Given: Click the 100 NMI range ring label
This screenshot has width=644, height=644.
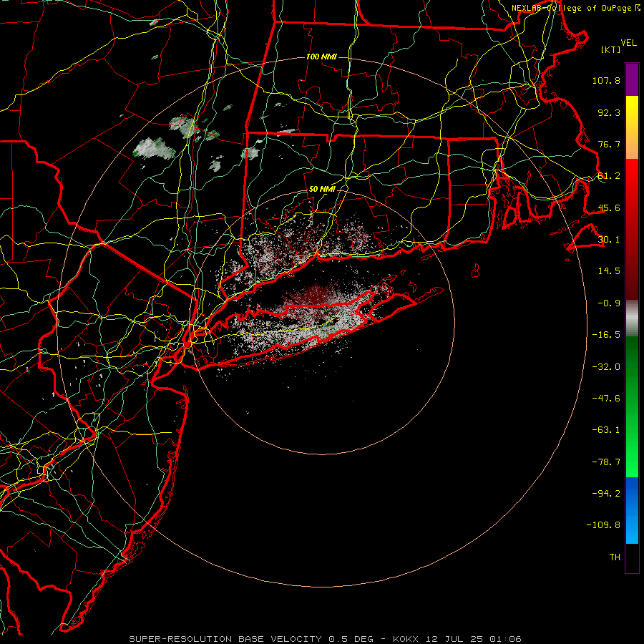Looking at the screenshot, I should (x=321, y=57).
